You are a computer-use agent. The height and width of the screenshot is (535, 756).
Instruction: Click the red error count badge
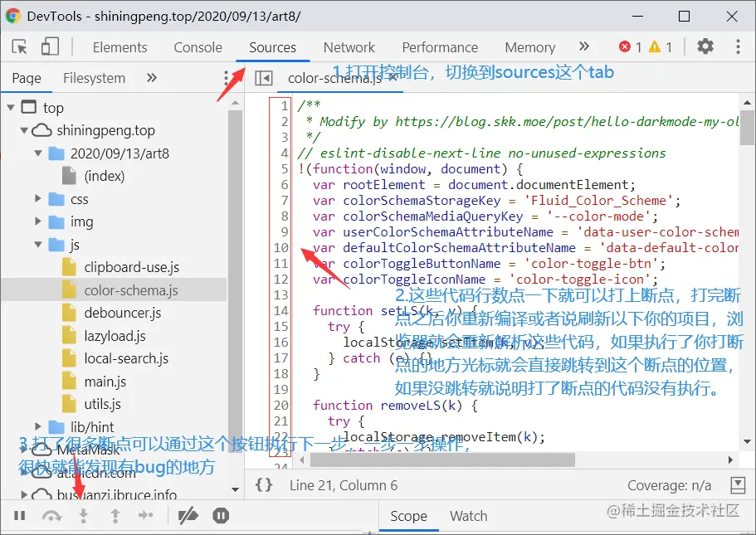pos(630,46)
